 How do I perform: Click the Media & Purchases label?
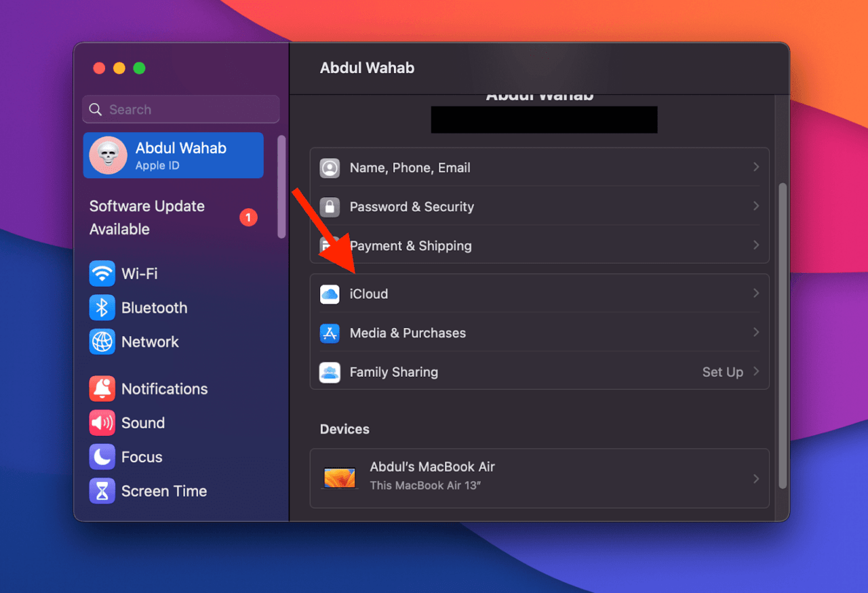point(408,333)
